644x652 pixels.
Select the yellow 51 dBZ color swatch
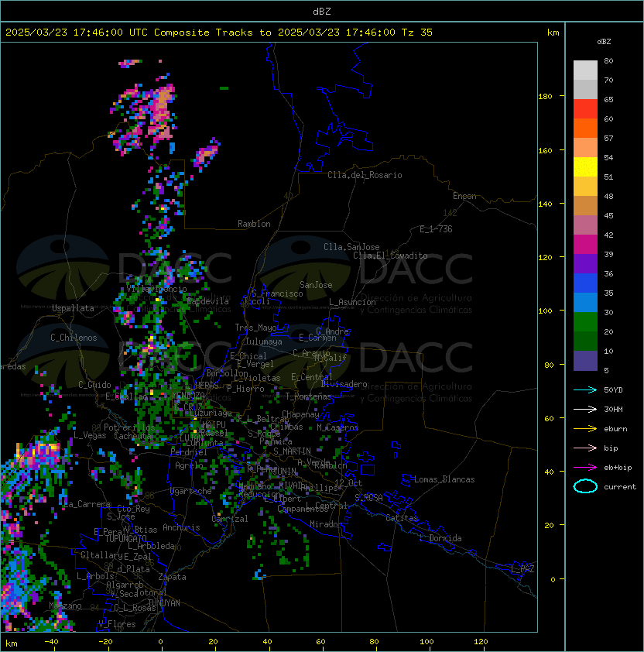tap(585, 167)
